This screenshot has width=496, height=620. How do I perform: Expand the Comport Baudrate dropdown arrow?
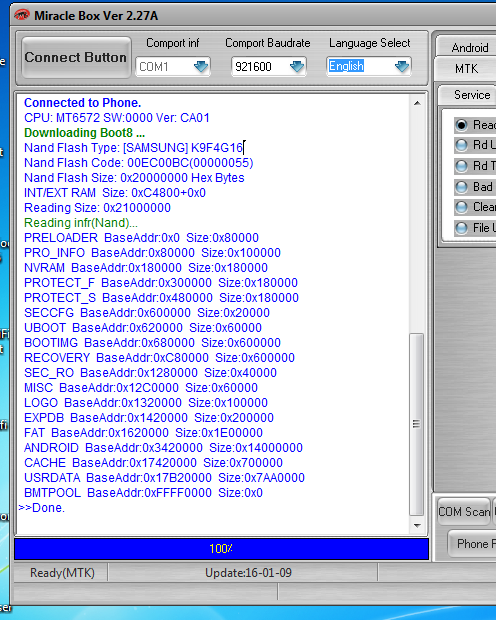[297, 66]
